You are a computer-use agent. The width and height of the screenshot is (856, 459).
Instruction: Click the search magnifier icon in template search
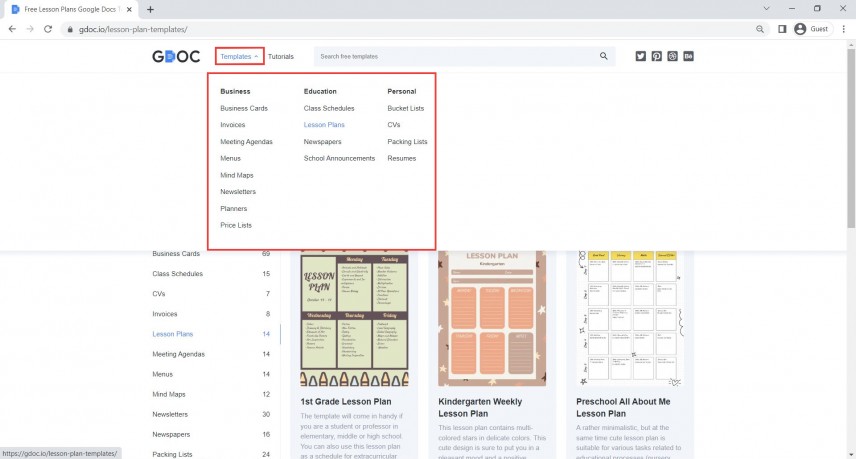pos(603,56)
